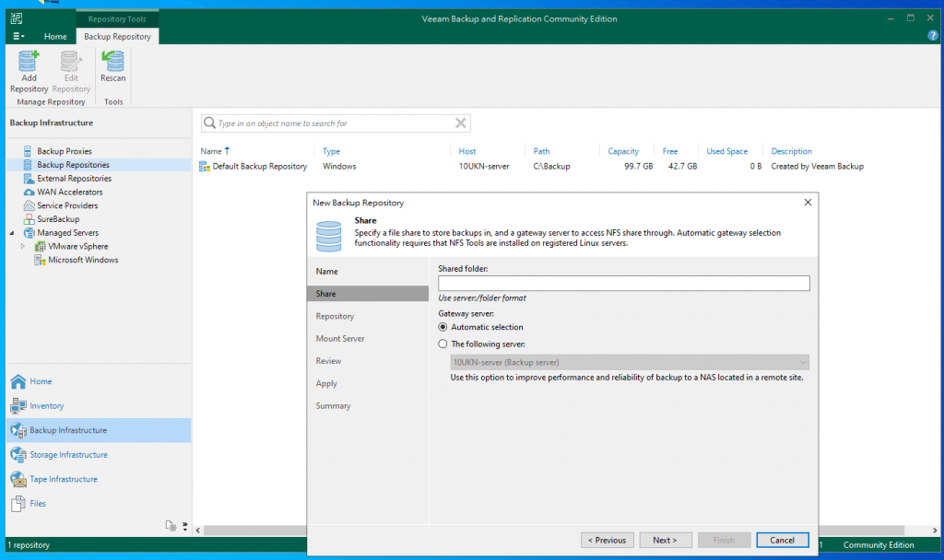Select the Automatic selection radio button

click(x=443, y=327)
